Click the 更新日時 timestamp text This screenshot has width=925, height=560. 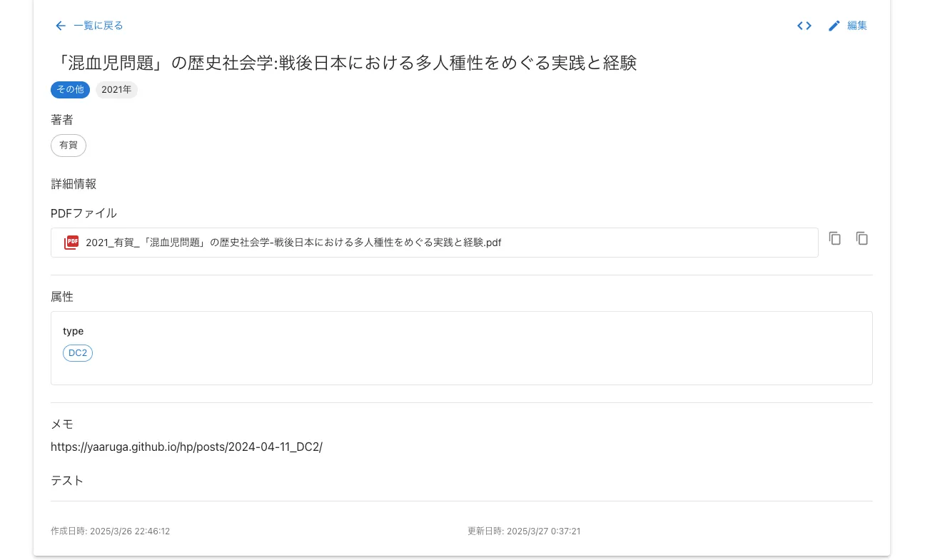point(524,531)
